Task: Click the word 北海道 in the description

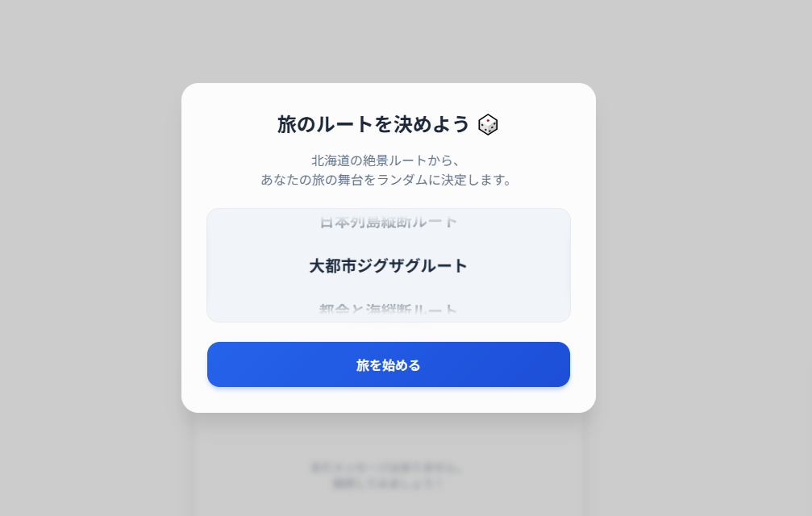Action: 330,160
